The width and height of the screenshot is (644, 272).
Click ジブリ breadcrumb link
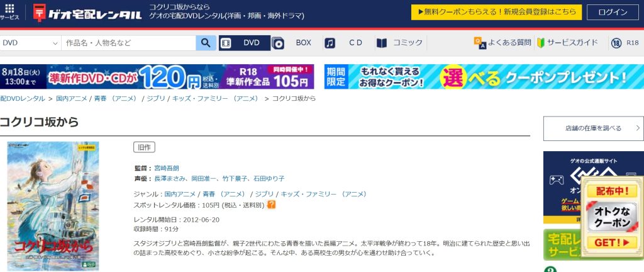tap(156, 99)
